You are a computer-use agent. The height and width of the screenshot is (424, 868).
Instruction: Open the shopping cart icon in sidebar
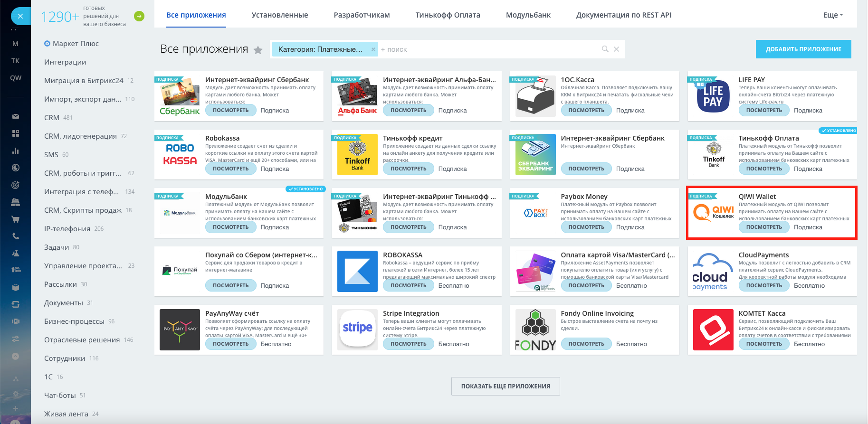[16, 219]
